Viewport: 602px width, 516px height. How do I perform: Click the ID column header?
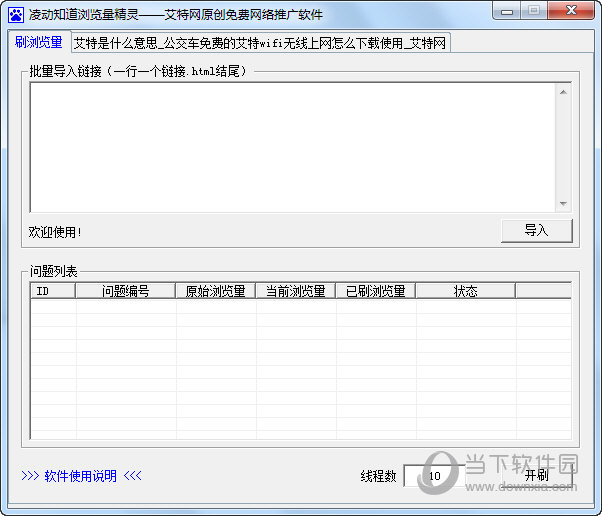pos(53,291)
